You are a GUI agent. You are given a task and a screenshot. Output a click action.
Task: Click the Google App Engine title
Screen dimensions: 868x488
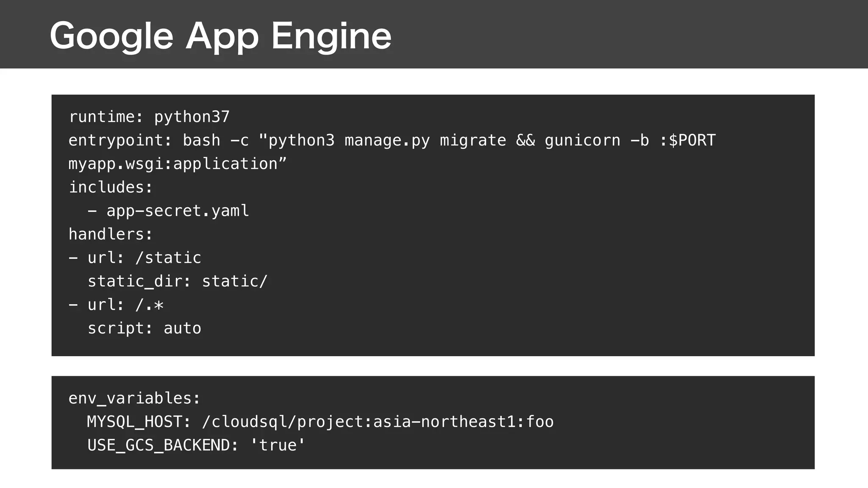point(220,36)
